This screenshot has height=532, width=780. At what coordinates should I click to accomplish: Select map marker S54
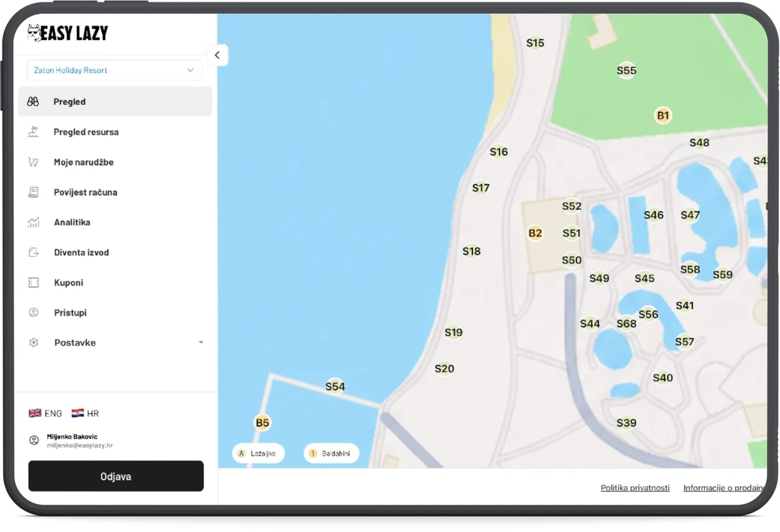click(335, 386)
